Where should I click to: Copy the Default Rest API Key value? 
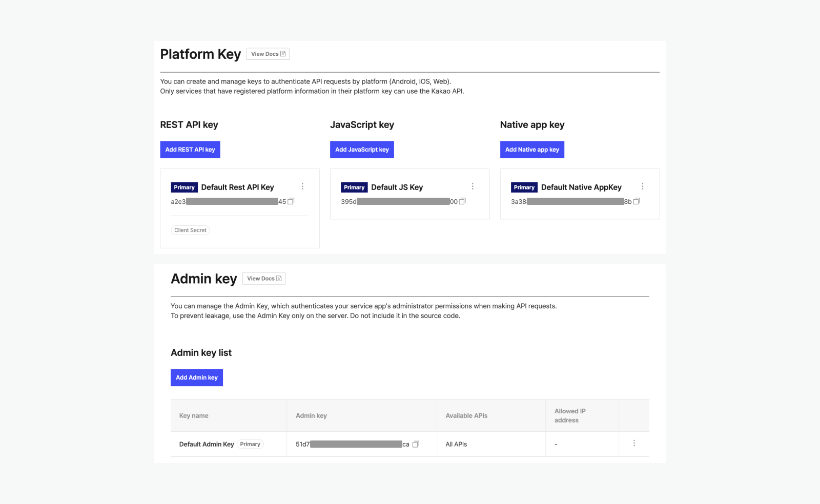click(291, 201)
